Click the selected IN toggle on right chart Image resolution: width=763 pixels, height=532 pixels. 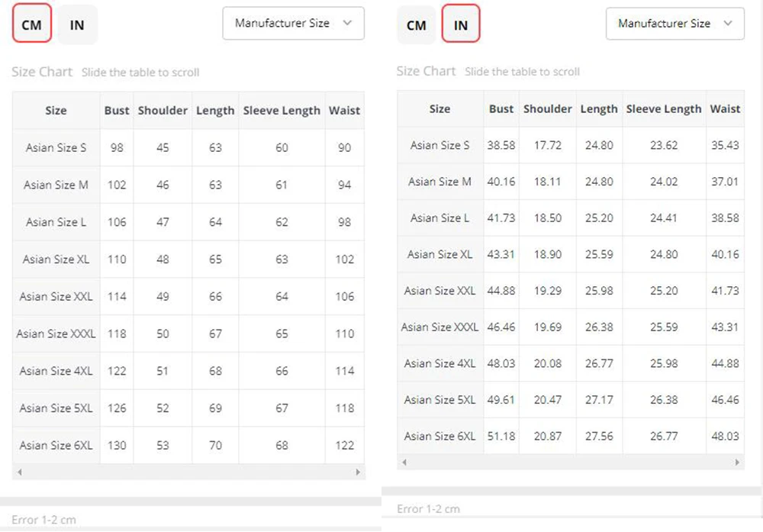(x=460, y=24)
